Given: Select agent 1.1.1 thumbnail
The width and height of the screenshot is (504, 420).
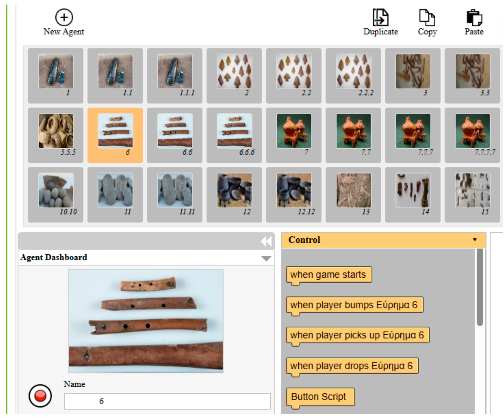Looking at the screenshot, I should click(175, 71).
